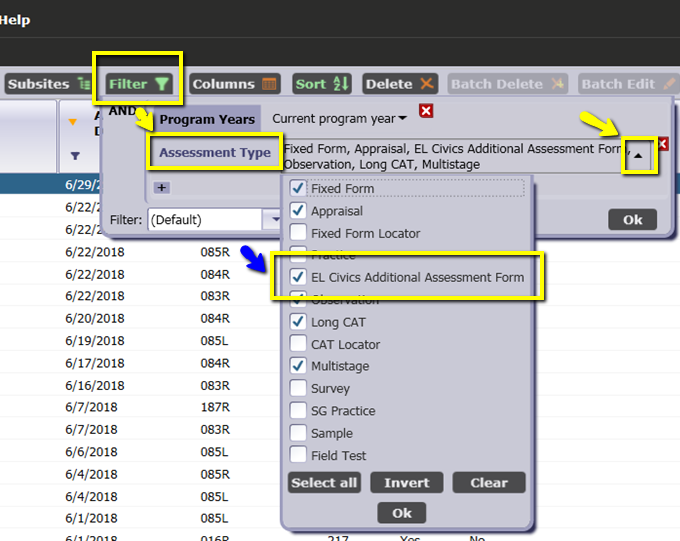The height and width of the screenshot is (541, 680).
Task: Click the Delete toolbar button
Action: coord(400,84)
